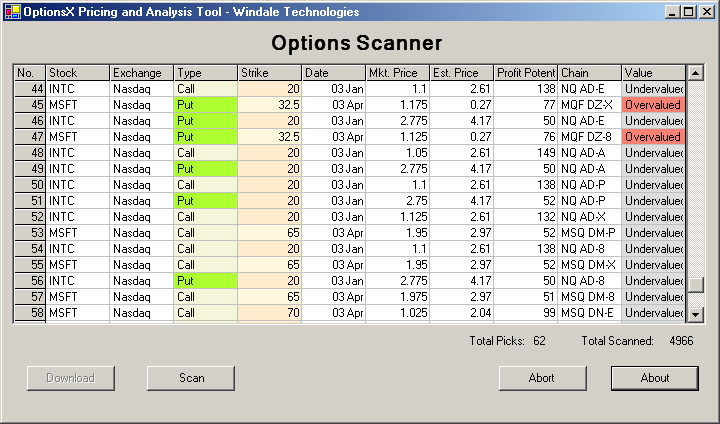Click green Put cell in row 56
Image resolution: width=720 pixels, height=424 pixels.
coord(206,281)
